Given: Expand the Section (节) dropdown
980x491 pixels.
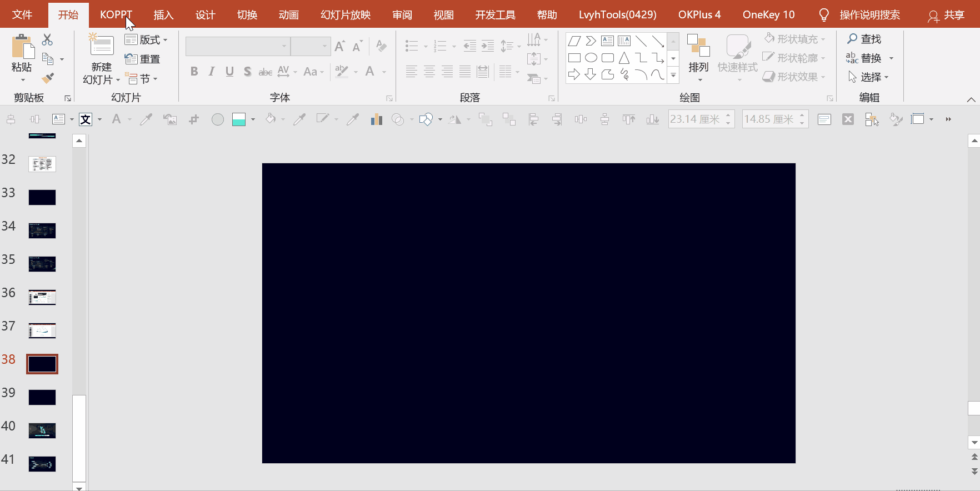Looking at the screenshot, I should point(142,79).
